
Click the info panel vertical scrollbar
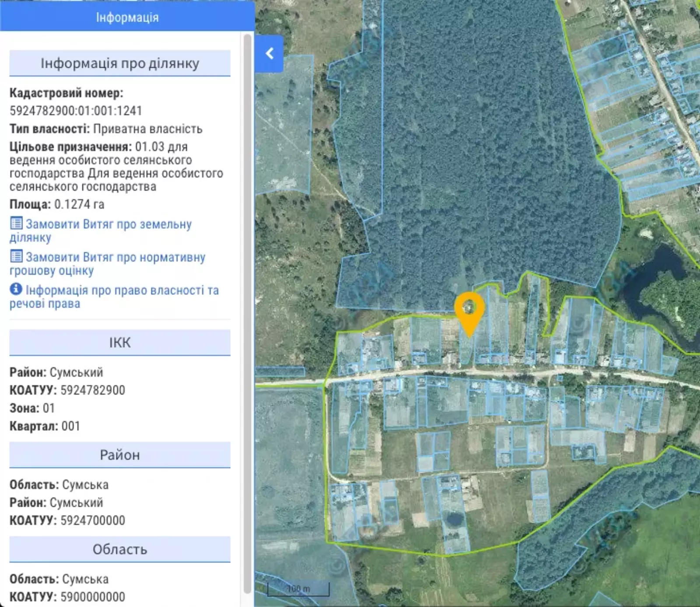pos(247,306)
